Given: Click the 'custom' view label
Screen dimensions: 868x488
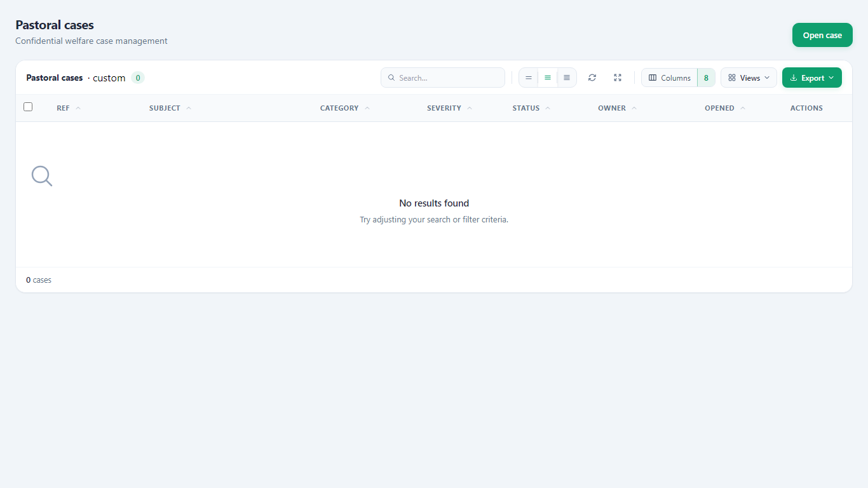Looking at the screenshot, I should pos(109,78).
